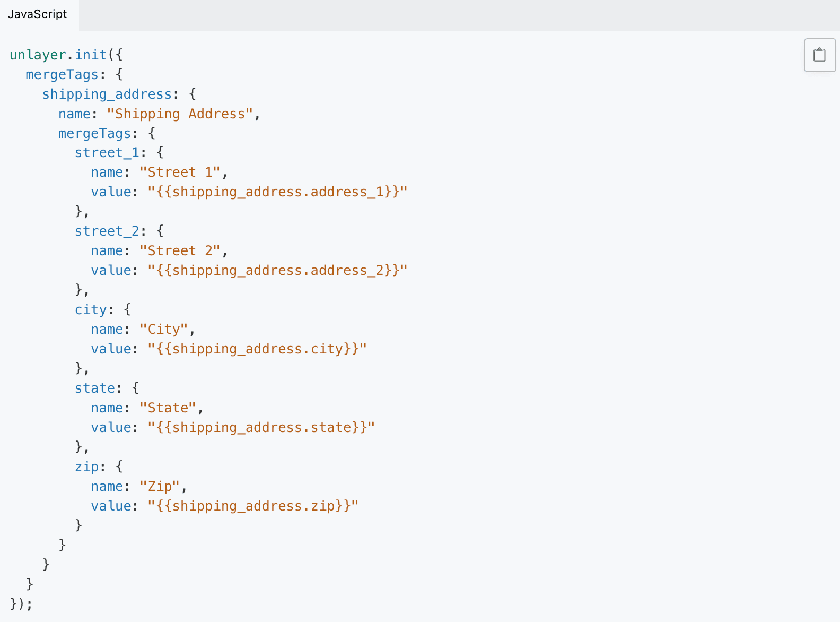Click the {{shipping_address.state}} value
Viewport: 840px width, 622px height.
click(261, 427)
